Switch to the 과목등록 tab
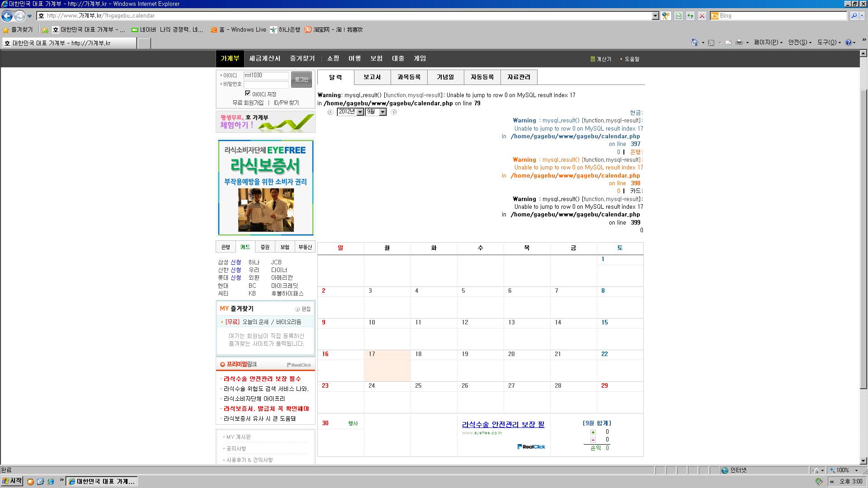The width and height of the screenshot is (868, 488). pos(409,77)
